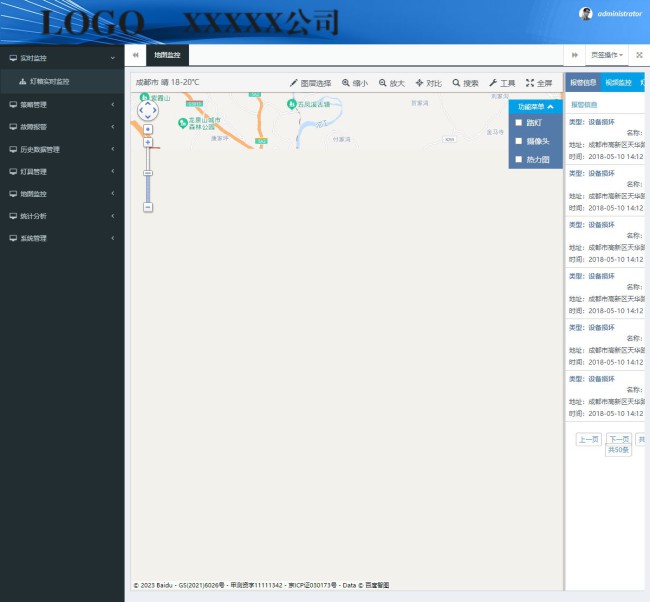This screenshot has height=602, width=650.
Task: Click the Baidu copyright notice on the map
Action: (x=261, y=585)
